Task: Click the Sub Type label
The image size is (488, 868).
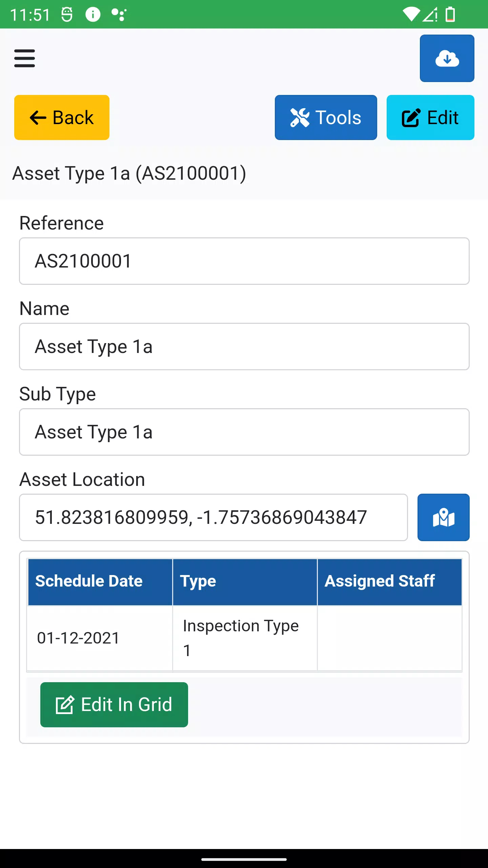Action: (58, 395)
